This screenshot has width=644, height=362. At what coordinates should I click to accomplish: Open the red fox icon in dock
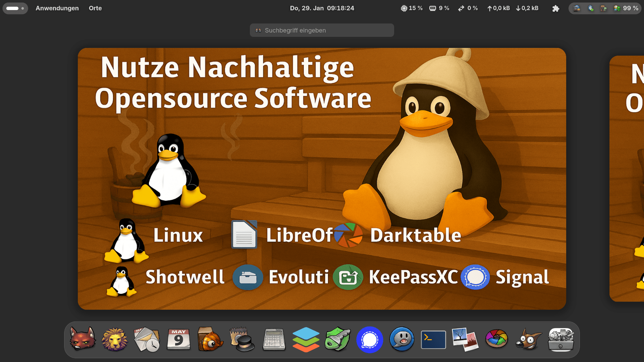83,339
